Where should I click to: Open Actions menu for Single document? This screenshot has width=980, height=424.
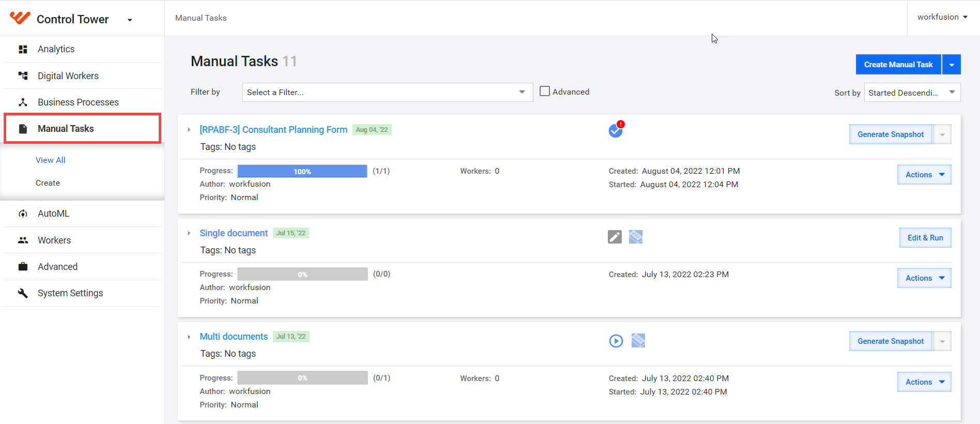(924, 278)
